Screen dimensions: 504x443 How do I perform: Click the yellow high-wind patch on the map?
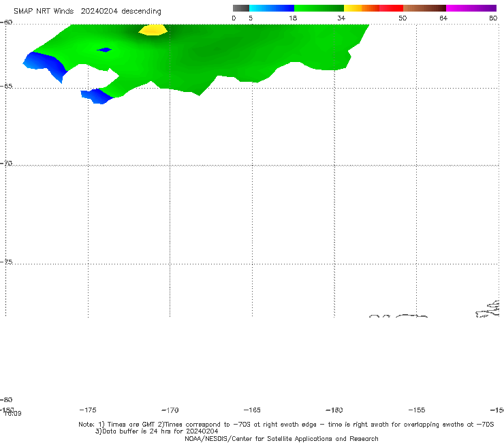pyautogui.click(x=153, y=30)
